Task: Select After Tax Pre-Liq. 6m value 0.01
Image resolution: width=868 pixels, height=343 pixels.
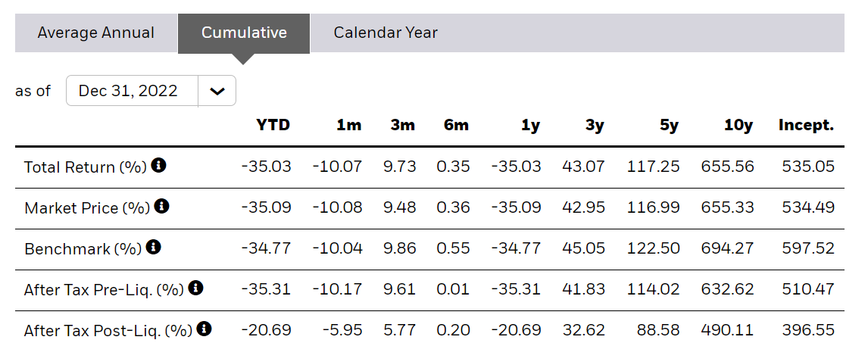Action: point(454,288)
